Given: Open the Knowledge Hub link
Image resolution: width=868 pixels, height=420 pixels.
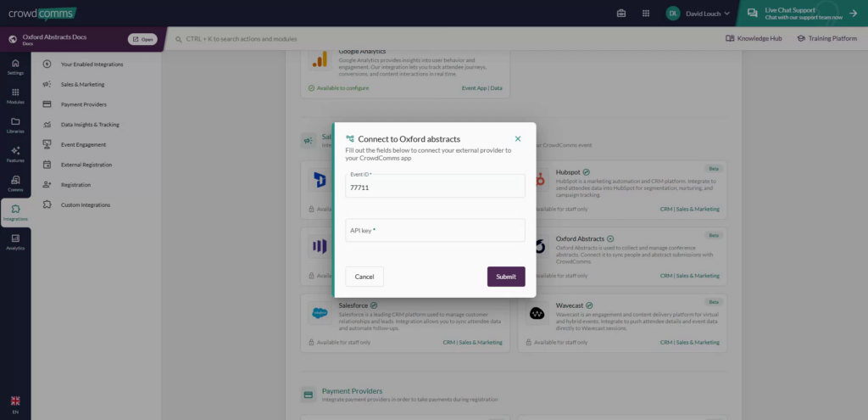Looking at the screenshot, I should click(x=754, y=39).
